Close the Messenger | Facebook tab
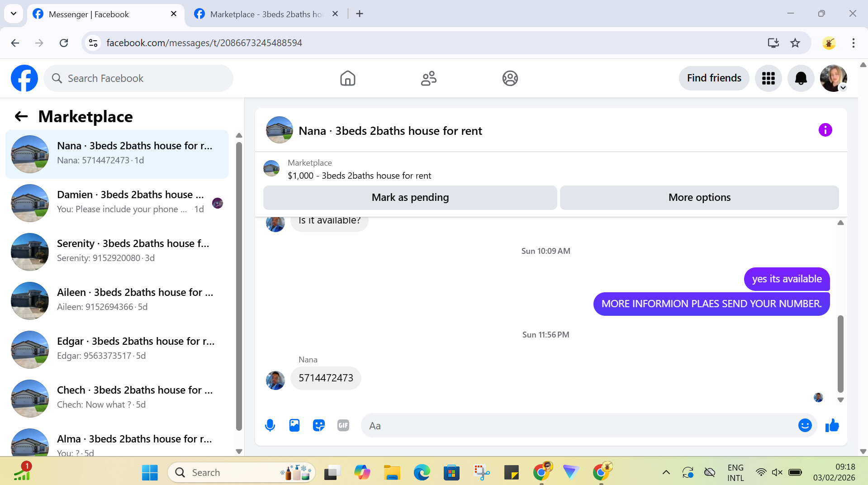Image resolution: width=868 pixels, height=485 pixels. tap(174, 14)
